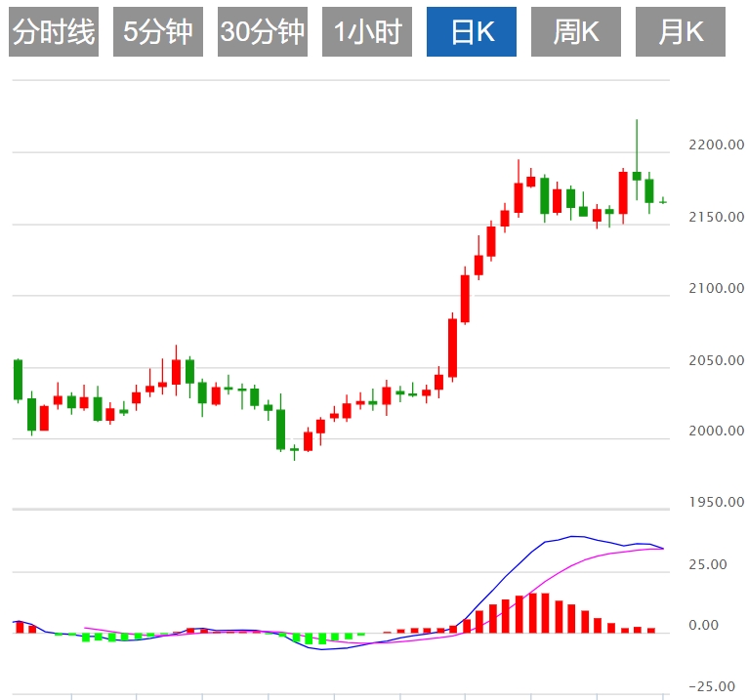Open the 月K monthly chart
Image resolution: width=748 pixels, height=700 pixels.
(x=681, y=32)
